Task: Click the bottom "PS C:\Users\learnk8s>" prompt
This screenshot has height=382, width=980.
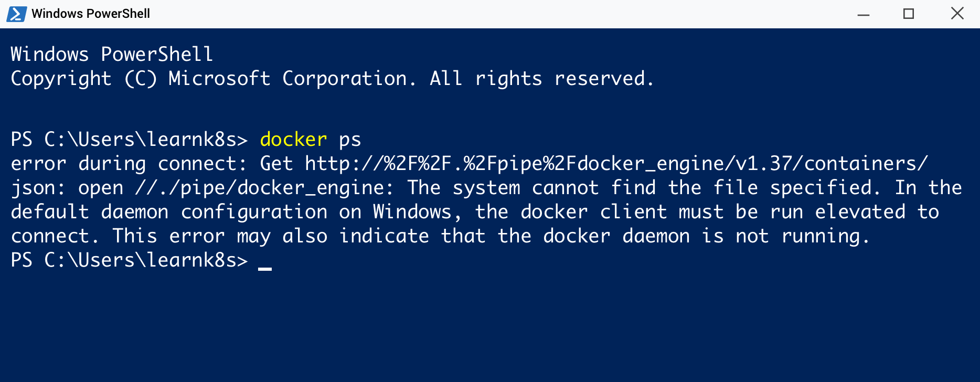Action: click(129, 260)
